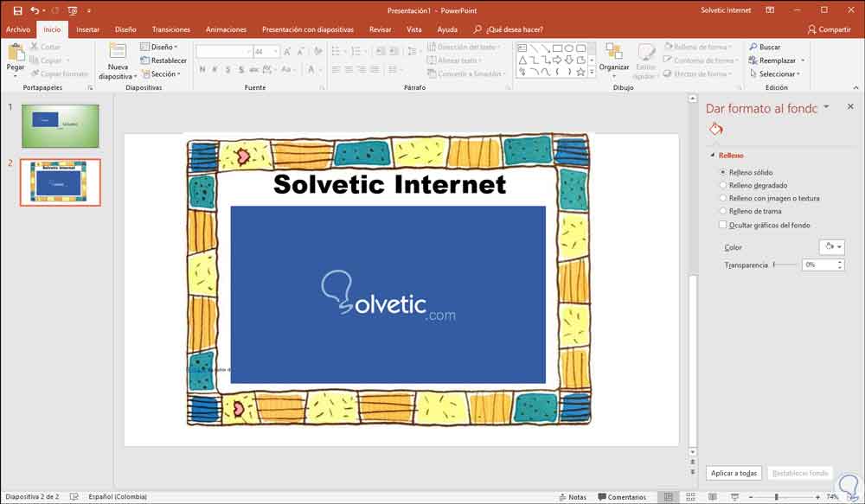Image resolution: width=865 pixels, height=504 pixels.
Task: Select Relleno sólido radio option
Action: point(722,172)
